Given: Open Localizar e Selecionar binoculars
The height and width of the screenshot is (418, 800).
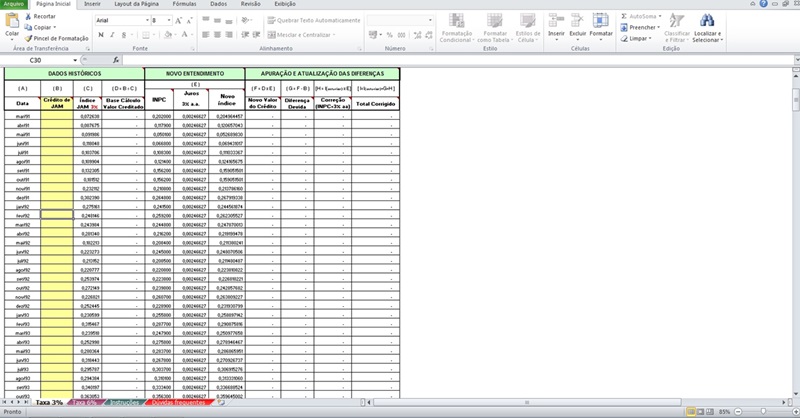Looking at the screenshot, I should click(x=707, y=28).
